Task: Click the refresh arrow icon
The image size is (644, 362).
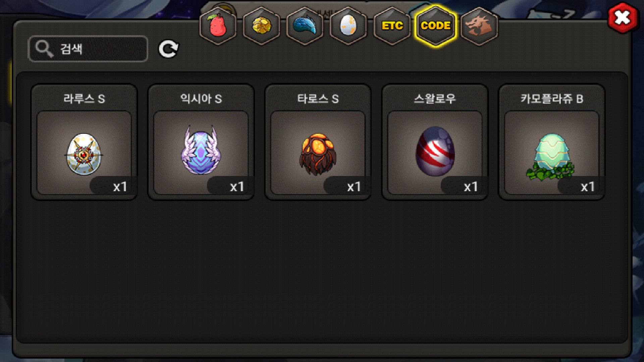Action: tap(168, 49)
